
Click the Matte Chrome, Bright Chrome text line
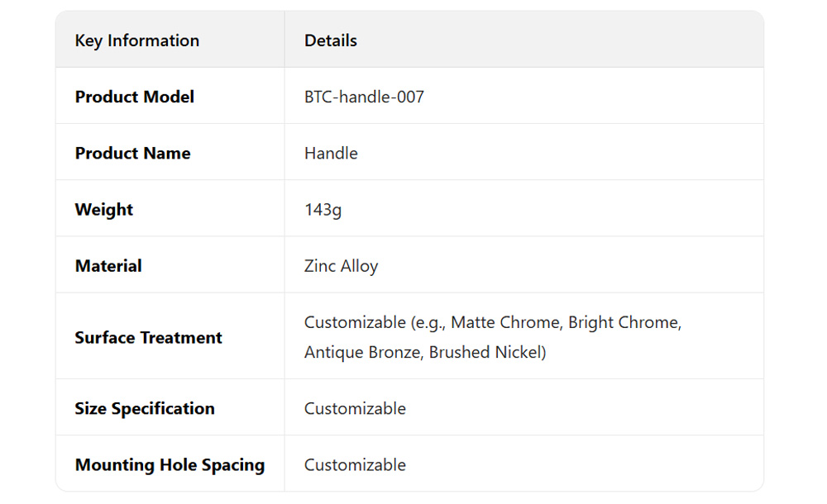point(493,322)
